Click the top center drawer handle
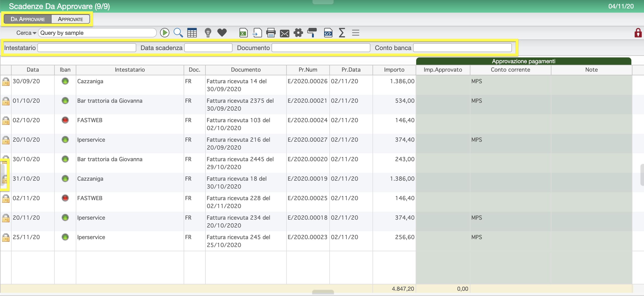The image size is (644, 296). [323, 2]
